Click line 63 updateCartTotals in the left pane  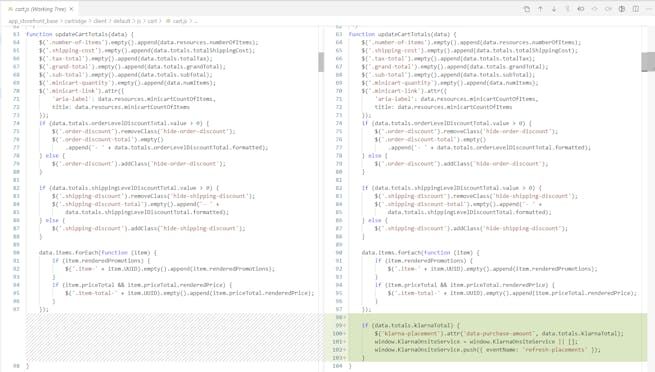tap(80, 34)
